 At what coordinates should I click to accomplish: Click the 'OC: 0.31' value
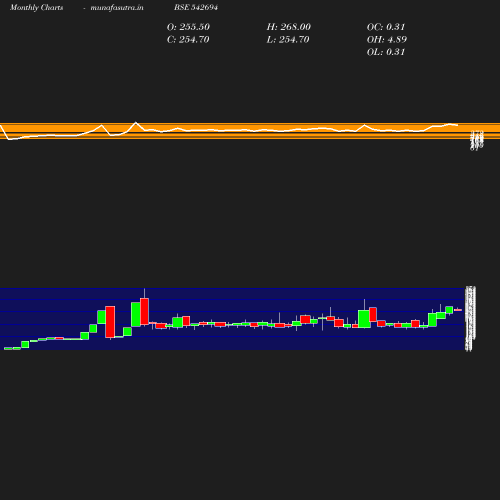point(386,27)
